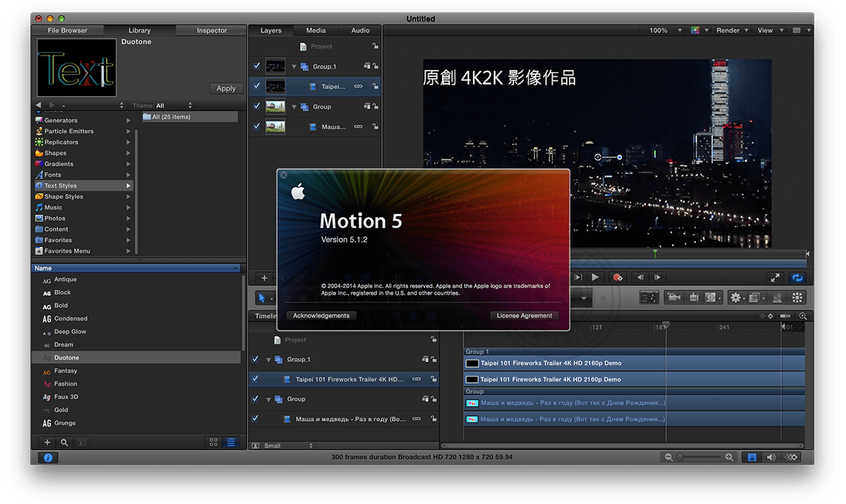This screenshot has width=846, height=504.
Task: Click the lock icon on Group_1 layer
Action: pos(375,66)
